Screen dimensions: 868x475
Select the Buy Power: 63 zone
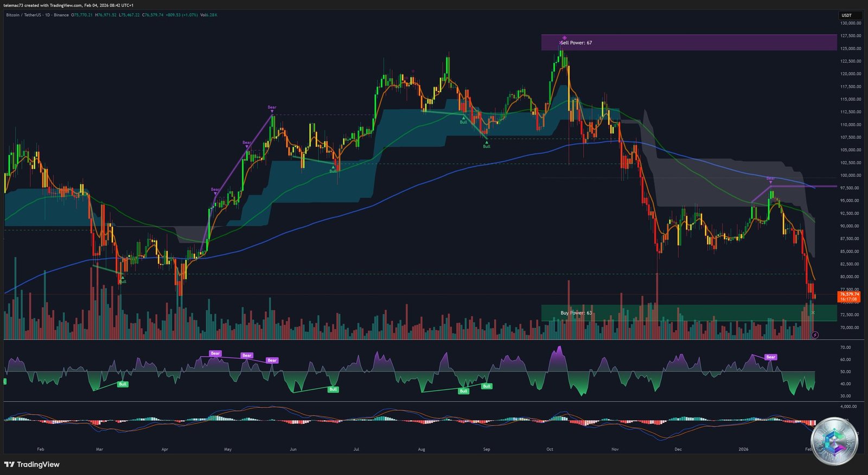click(688, 313)
